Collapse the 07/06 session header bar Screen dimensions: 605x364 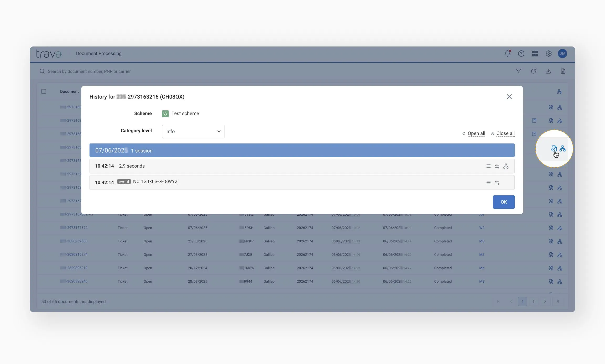[x=302, y=150]
